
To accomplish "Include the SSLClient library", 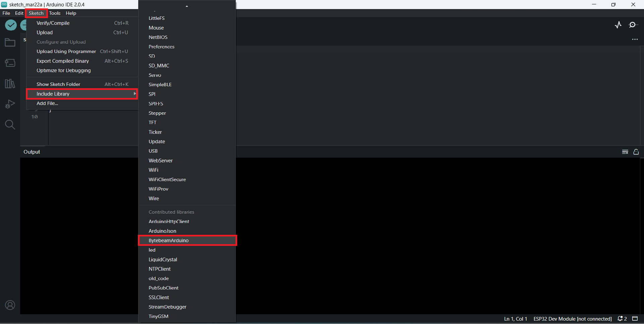I will pos(187,298).
